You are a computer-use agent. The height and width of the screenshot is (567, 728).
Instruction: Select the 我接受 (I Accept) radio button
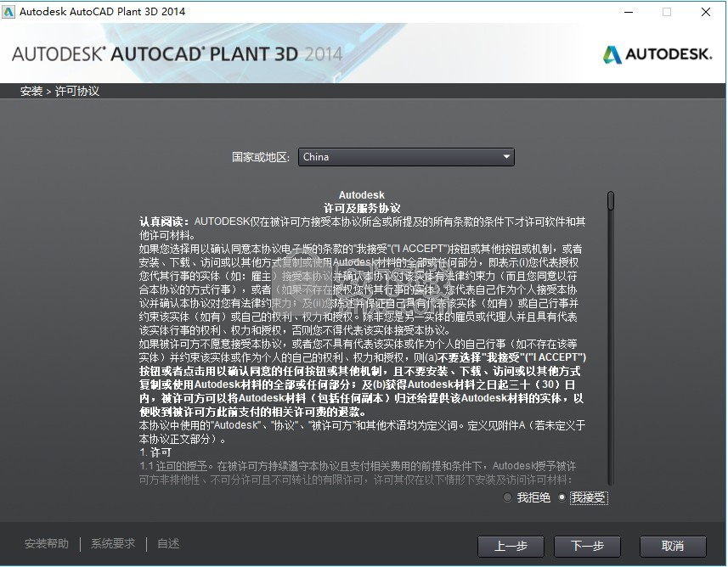(x=562, y=497)
